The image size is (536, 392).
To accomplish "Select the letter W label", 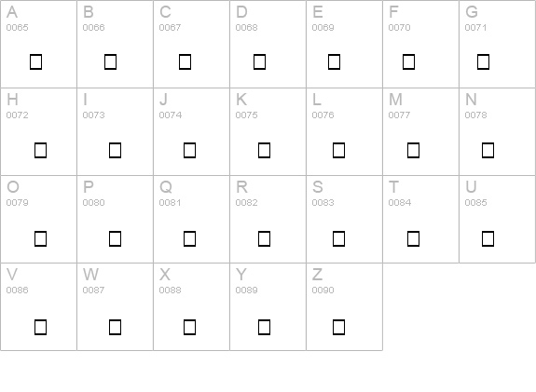I will pos(91,275).
